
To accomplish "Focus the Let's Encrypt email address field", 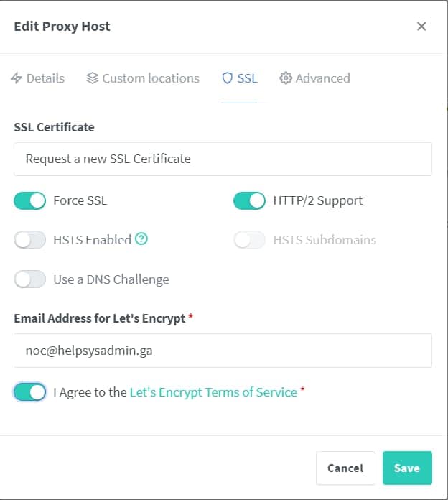I will tap(223, 351).
